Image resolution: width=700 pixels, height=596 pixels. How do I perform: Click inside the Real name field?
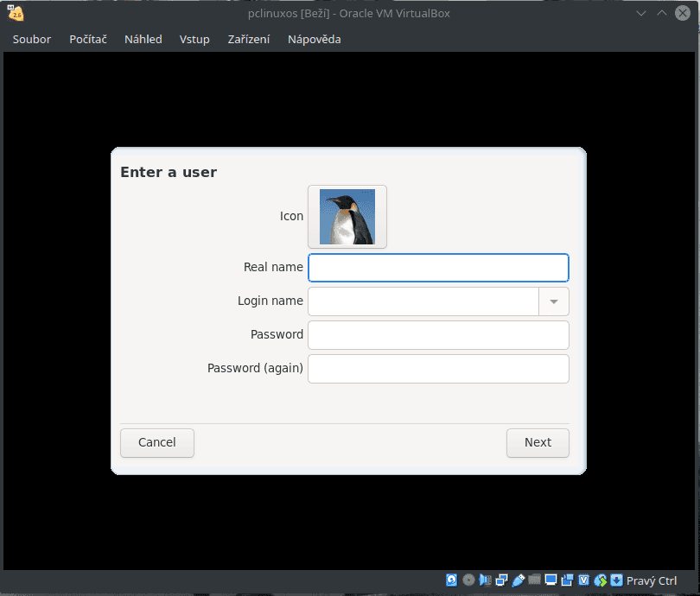[437, 268]
